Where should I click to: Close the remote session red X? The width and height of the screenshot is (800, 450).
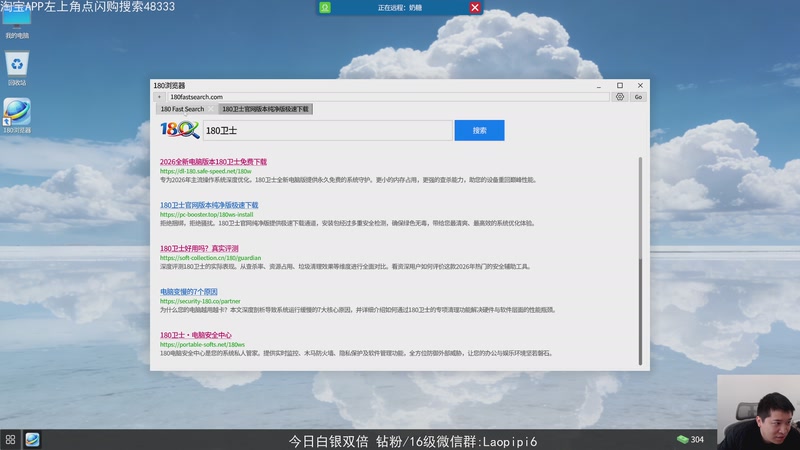[474, 8]
